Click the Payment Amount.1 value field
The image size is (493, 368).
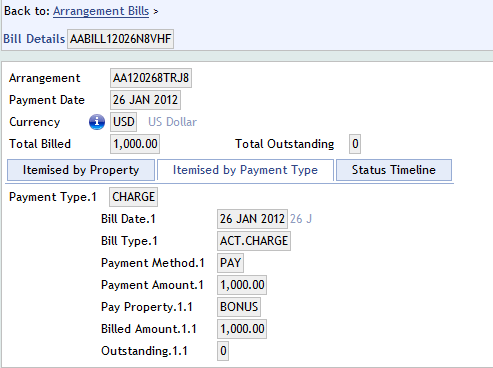(x=242, y=285)
